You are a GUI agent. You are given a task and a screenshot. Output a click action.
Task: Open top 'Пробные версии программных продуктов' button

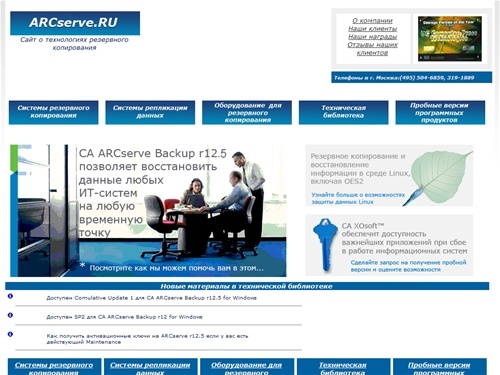[x=440, y=112]
